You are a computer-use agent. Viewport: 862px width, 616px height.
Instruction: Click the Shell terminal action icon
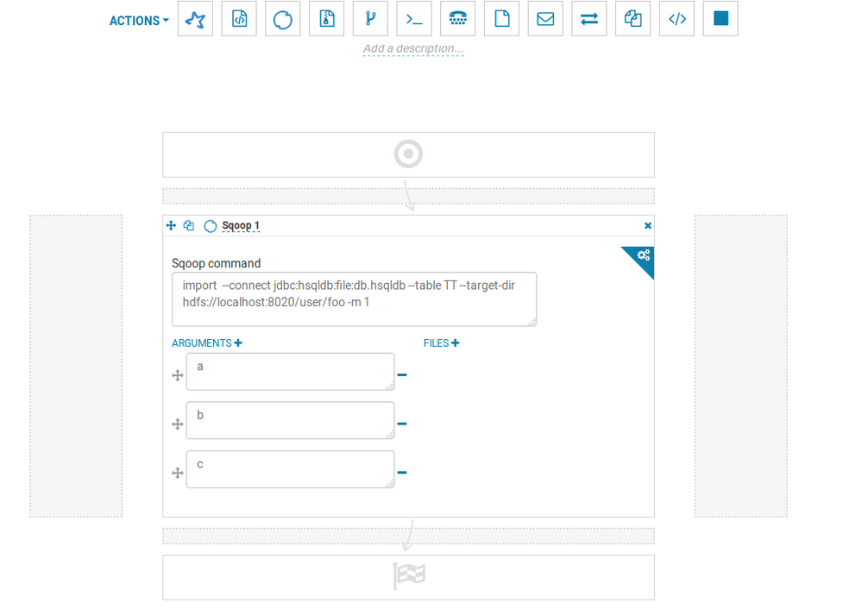click(x=414, y=19)
